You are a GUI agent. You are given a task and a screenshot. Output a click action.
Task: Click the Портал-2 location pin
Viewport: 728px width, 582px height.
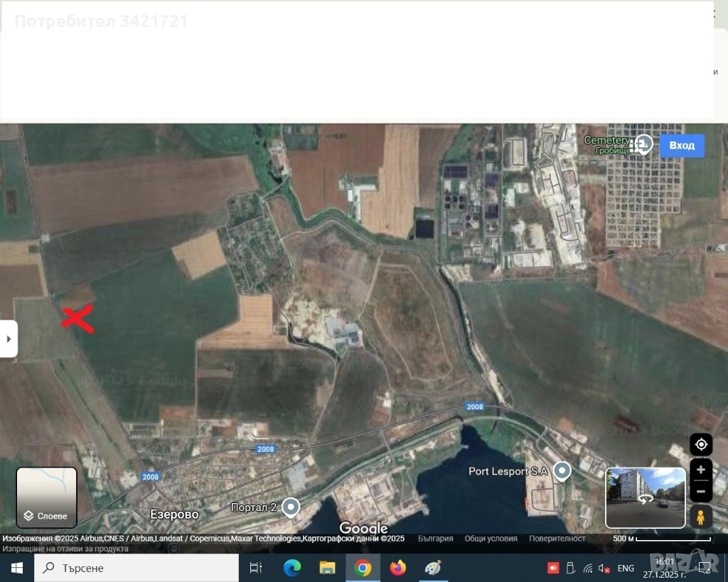pyautogui.click(x=291, y=507)
